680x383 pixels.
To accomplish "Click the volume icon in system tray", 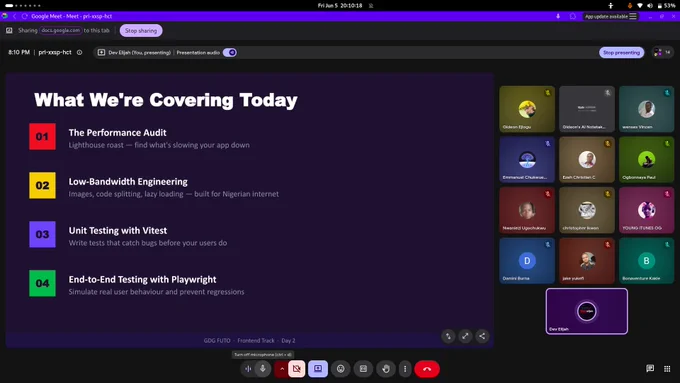I will (x=650, y=6).
